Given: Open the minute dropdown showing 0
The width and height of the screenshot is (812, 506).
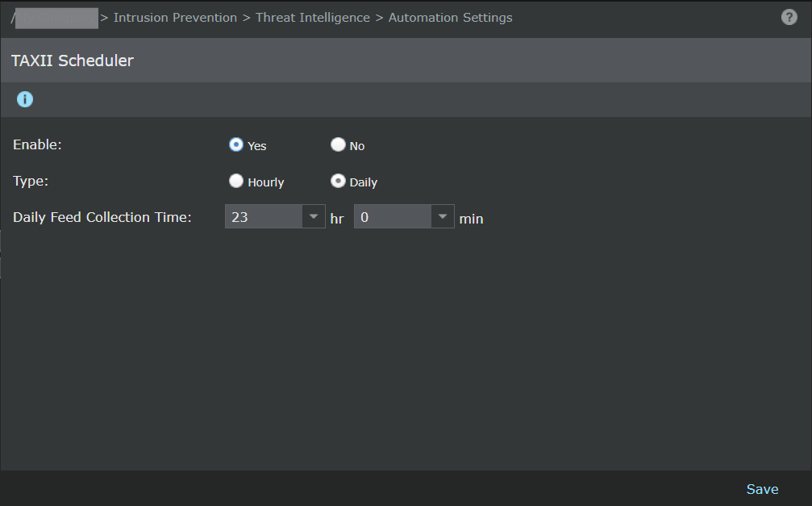Looking at the screenshot, I should pos(404,216).
